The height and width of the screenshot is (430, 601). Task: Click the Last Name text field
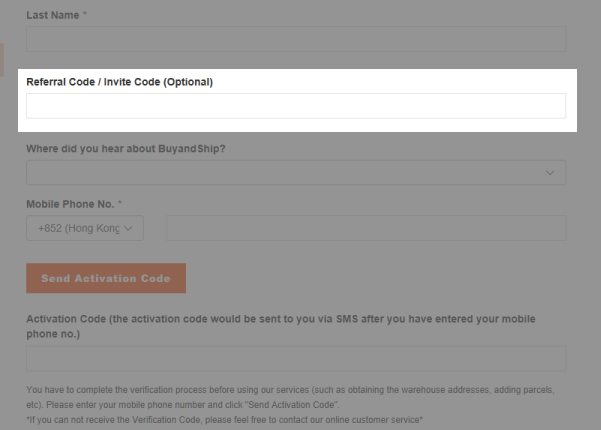pos(296,39)
